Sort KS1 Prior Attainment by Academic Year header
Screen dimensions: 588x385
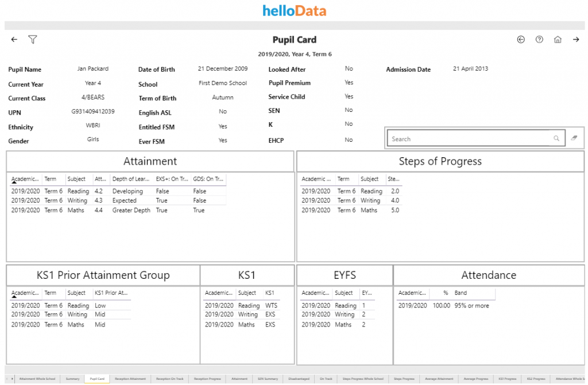pyautogui.click(x=26, y=293)
